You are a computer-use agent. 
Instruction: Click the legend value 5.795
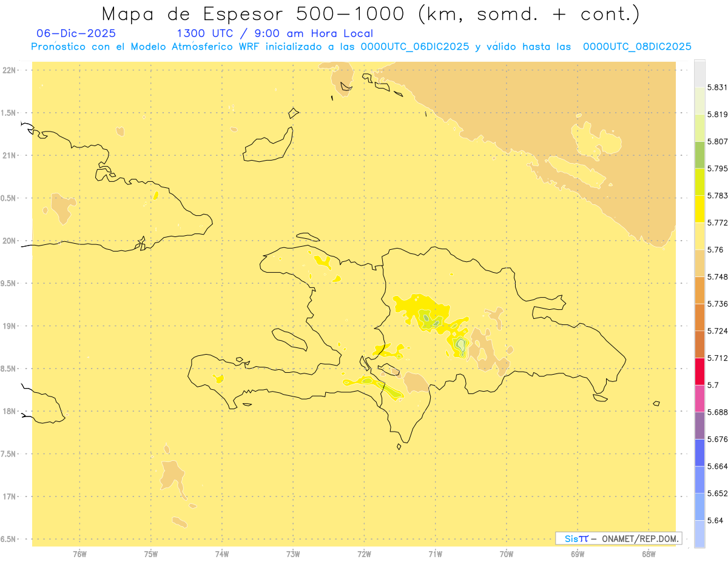pos(718,169)
